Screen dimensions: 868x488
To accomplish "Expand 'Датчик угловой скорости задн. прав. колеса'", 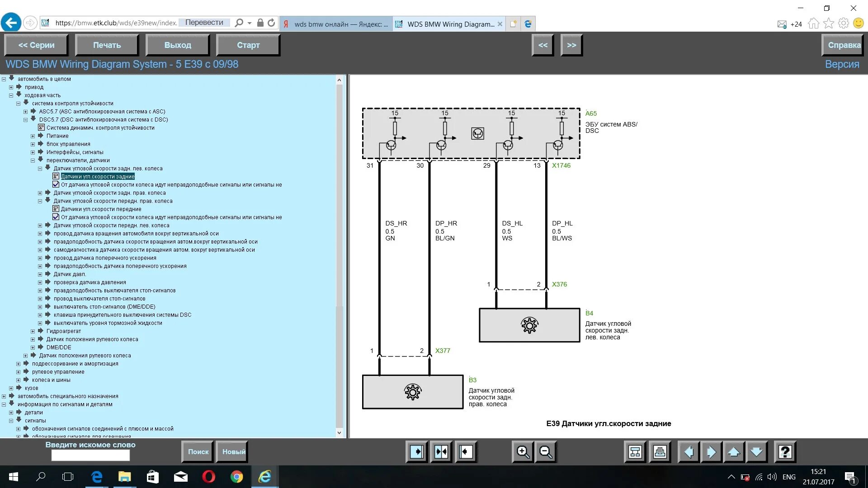I will (x=40, y=193).
